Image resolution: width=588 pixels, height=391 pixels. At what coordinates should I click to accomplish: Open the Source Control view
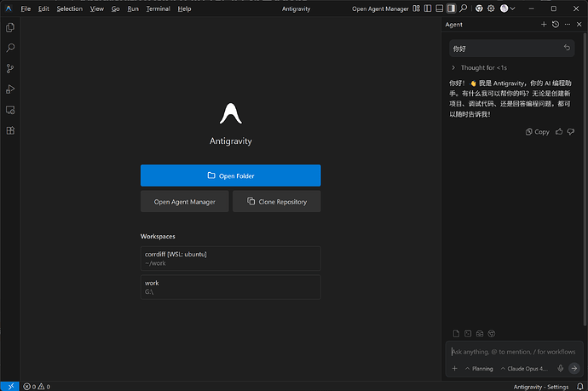point(10,69)
